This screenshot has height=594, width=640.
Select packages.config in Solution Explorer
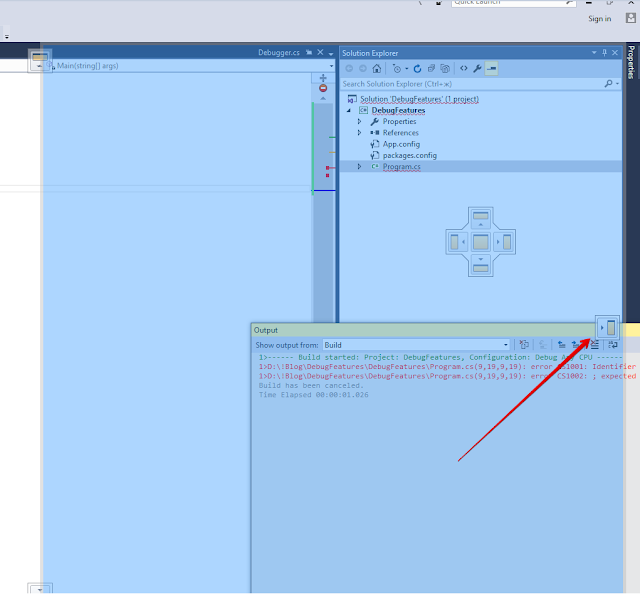[x=409, y=156]
